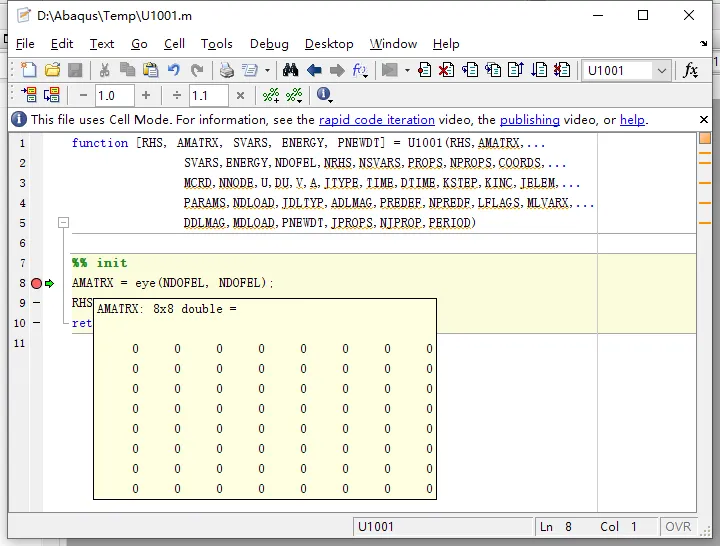This screenshot has width=720, height=546.
Task: Click the publish document toolbar icon
Action: coord(250,70)
